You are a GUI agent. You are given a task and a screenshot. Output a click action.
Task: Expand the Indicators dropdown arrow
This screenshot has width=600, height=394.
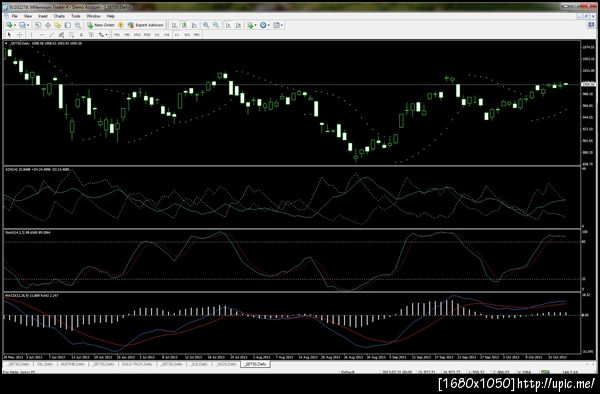(255, 25)
